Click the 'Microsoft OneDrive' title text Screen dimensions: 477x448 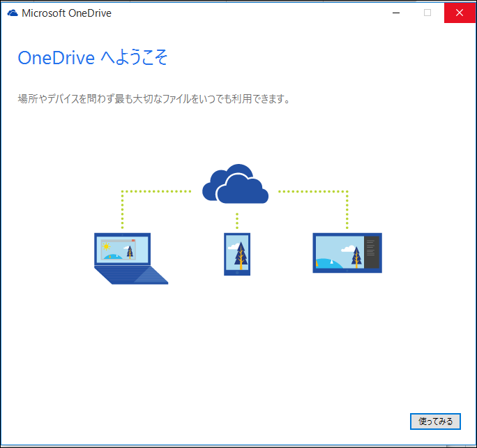click(x=66, y=13)
